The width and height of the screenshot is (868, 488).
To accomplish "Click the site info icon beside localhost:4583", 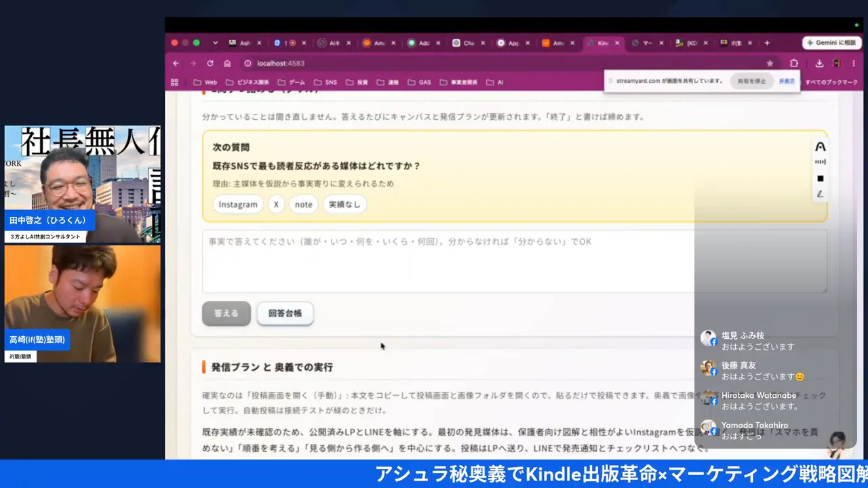I will pos(248,63).
